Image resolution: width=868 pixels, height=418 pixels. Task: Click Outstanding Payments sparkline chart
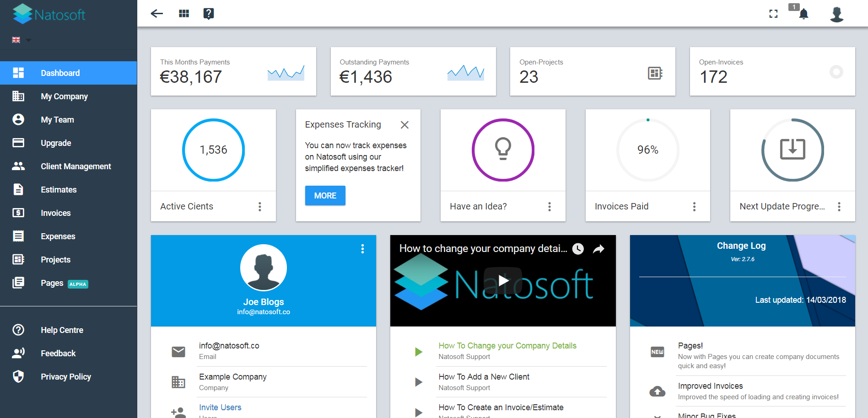pyautogui.click(x=466, y=72)
